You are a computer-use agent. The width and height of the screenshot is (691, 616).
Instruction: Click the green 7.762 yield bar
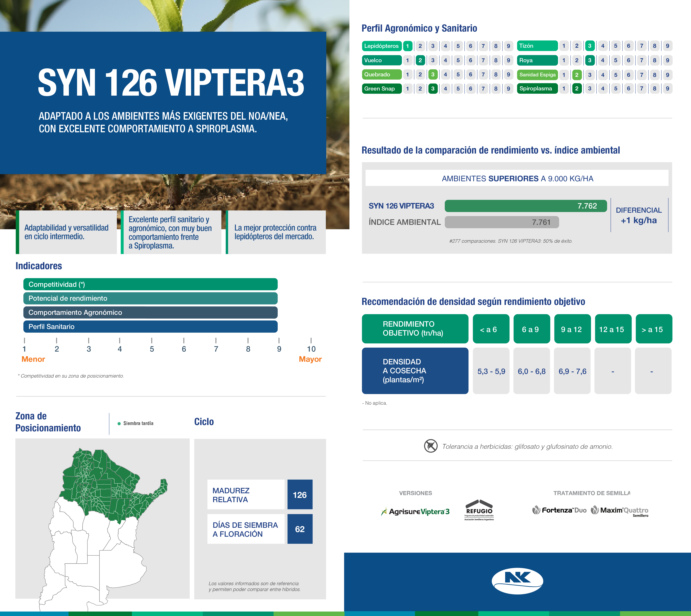pos(526,206)
